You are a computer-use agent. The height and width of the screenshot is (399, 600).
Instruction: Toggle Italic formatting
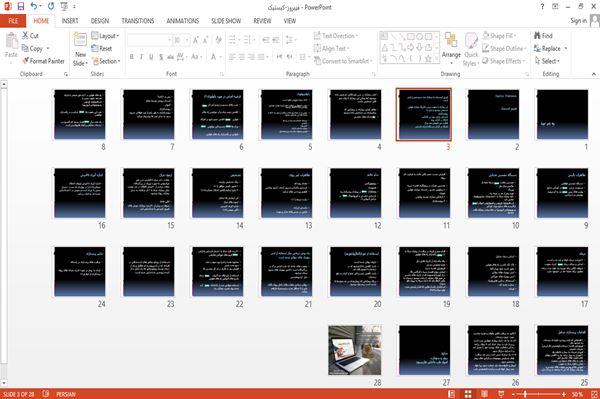141,57
